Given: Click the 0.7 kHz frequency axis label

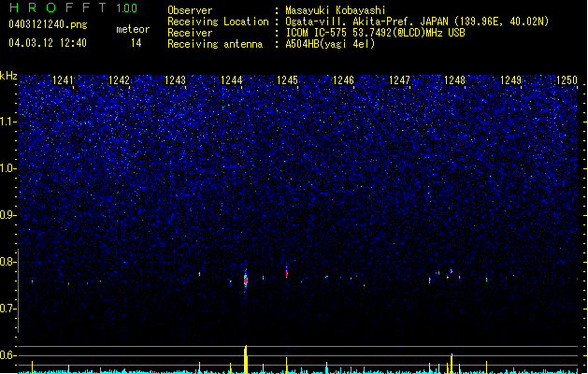Looking at the screenshot, I should 8,309.
